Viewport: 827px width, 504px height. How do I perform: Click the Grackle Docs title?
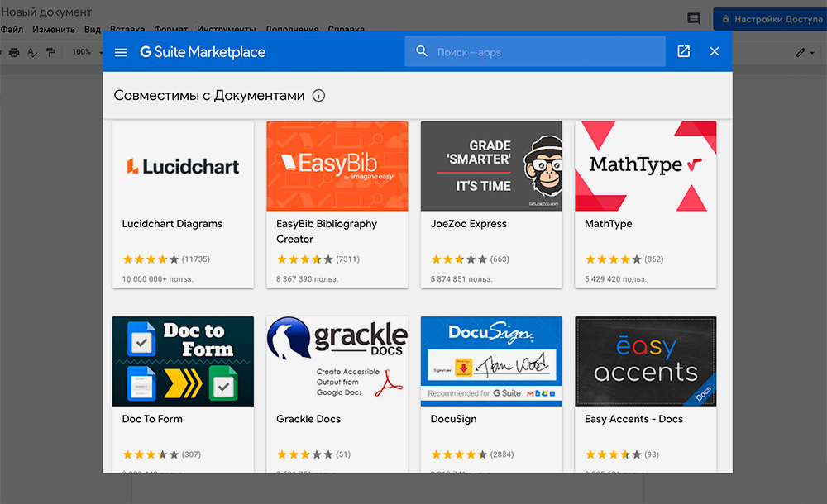click(x=308, y=419)
